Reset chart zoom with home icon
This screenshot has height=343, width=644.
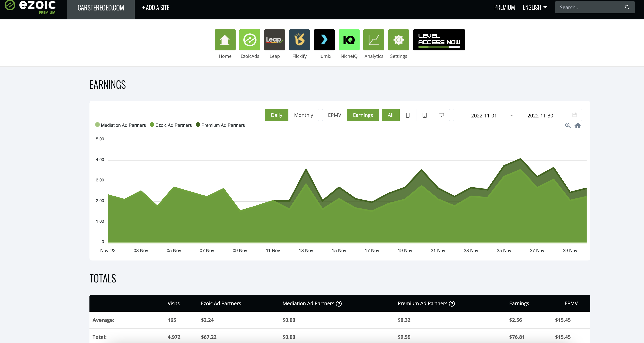(577, 125)
